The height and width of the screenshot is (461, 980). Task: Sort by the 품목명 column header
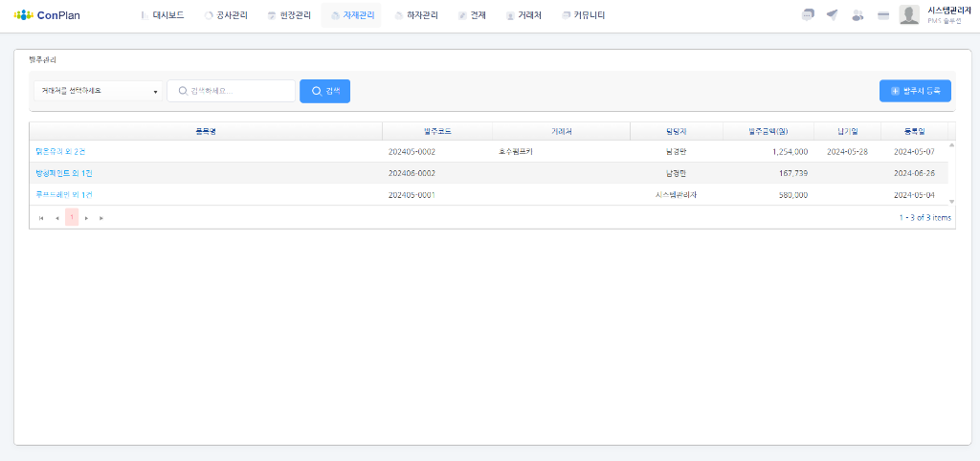coord(206,131)
